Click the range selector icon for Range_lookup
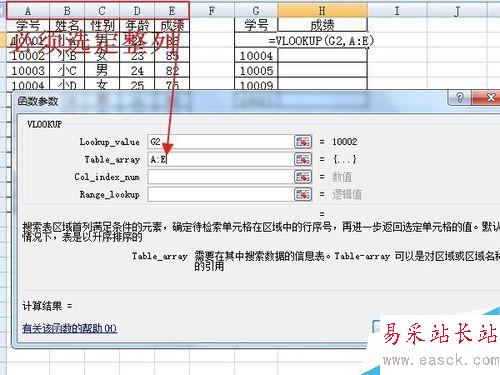 [303, 194]
